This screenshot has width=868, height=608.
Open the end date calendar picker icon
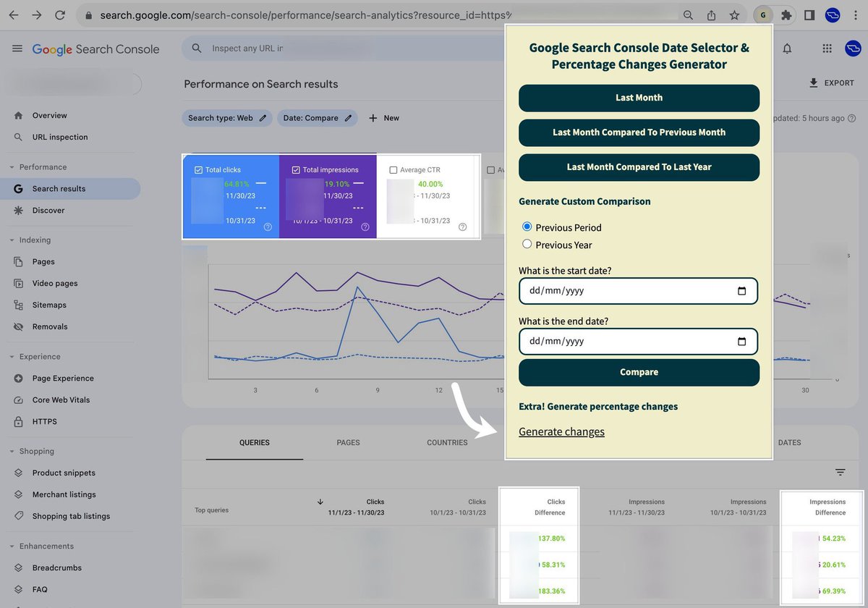pyautogui.click(x=741, y=342)
